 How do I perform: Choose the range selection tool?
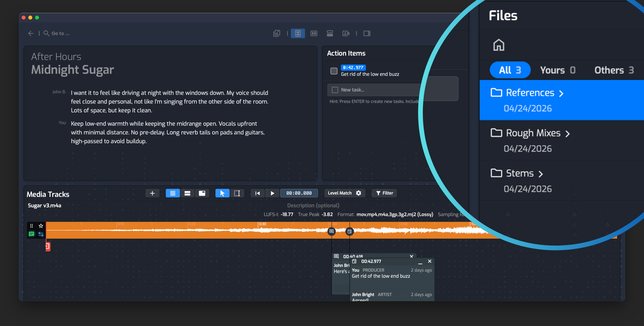(x=237, y=193)
